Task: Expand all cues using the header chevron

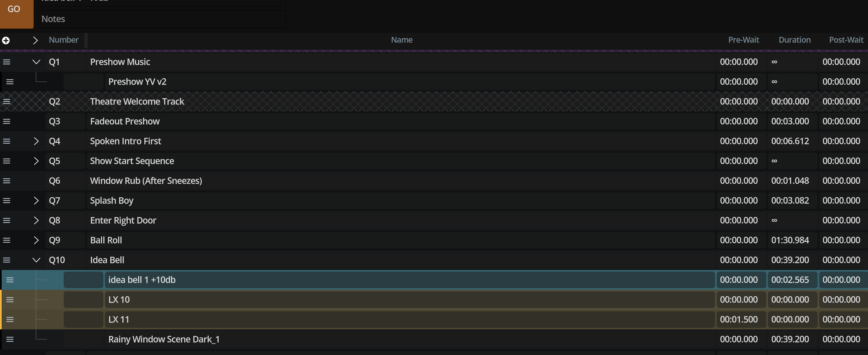Action: pyautogui.click(x=36, y=40)
